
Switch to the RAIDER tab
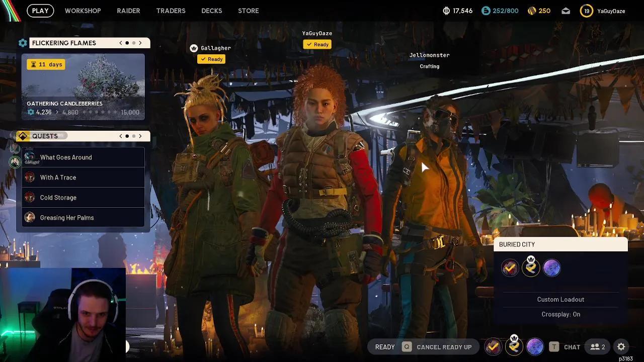click(x=128, y=11)
